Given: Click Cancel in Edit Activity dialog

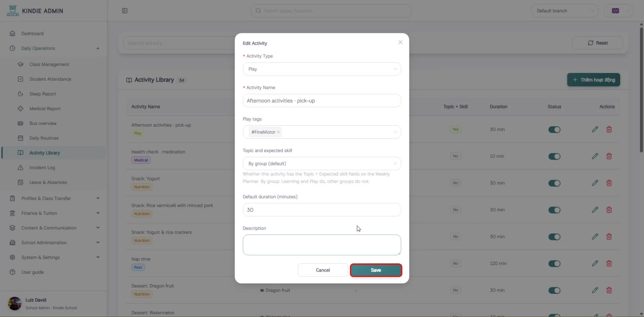Looking at the screenshot, I should tap(323, 270).
